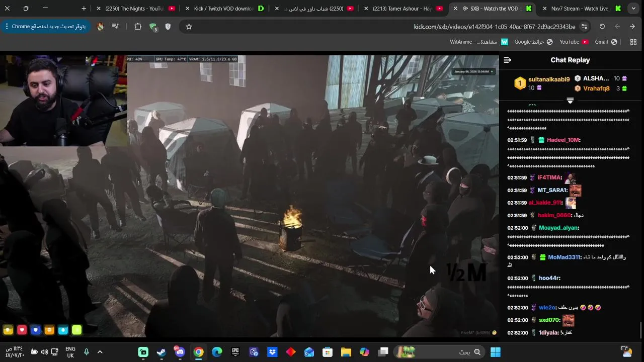Image resolution: width=644 pixels, height=362 pixels.
Task: Open the WitAnime bookmark
Action: [x=479, y=42]
